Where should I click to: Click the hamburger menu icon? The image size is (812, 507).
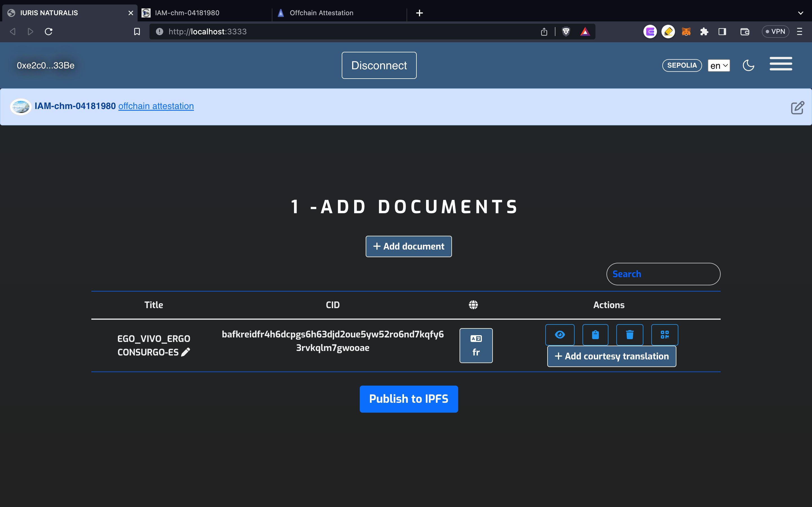781,65
